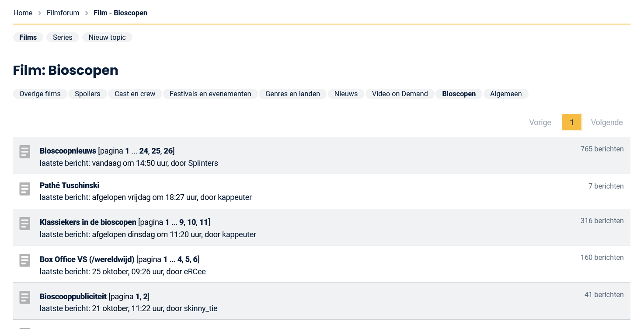644x329 pixels.
Task: Click the Nieuw topic button
Action: point(107,38)
